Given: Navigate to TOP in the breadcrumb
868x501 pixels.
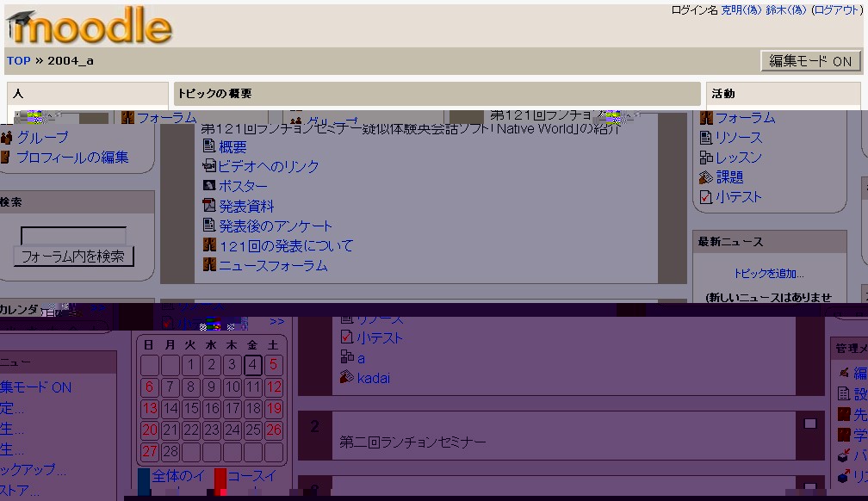Looking at the screenshot, I should click(x=18, y=61).
